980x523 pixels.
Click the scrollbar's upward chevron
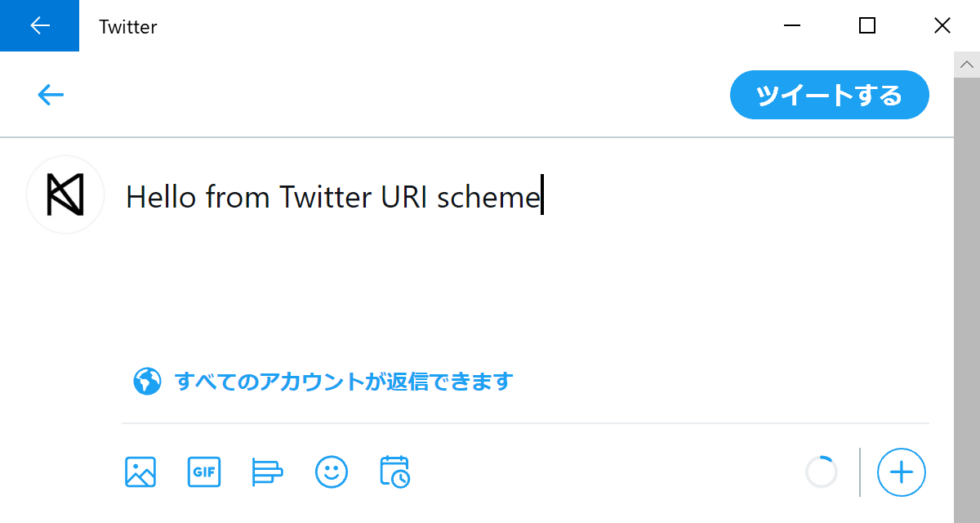pyautogui.click(x=967, y=63)
